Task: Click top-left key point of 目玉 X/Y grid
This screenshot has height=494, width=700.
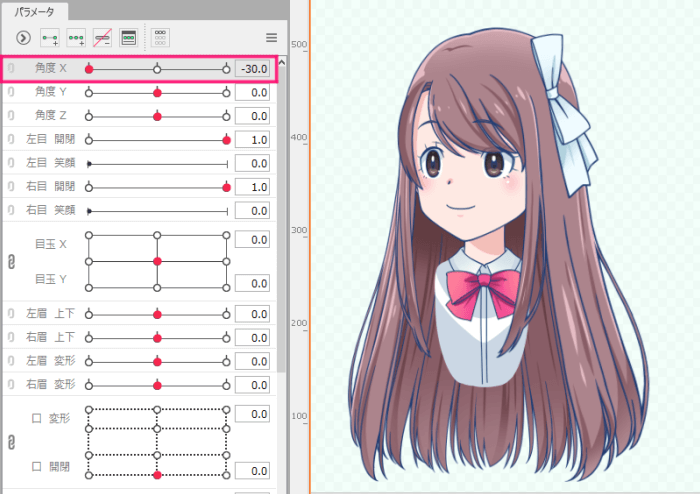Action: [x=89, y=235]
